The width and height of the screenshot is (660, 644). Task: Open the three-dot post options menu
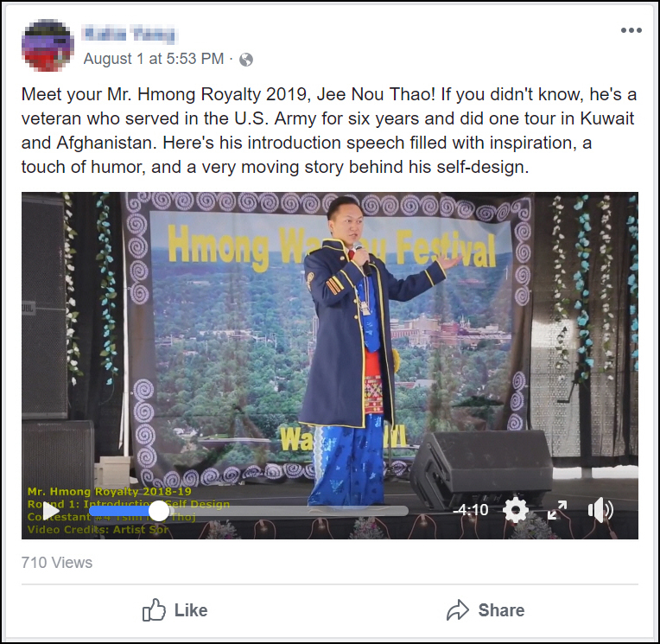(631, 30)
